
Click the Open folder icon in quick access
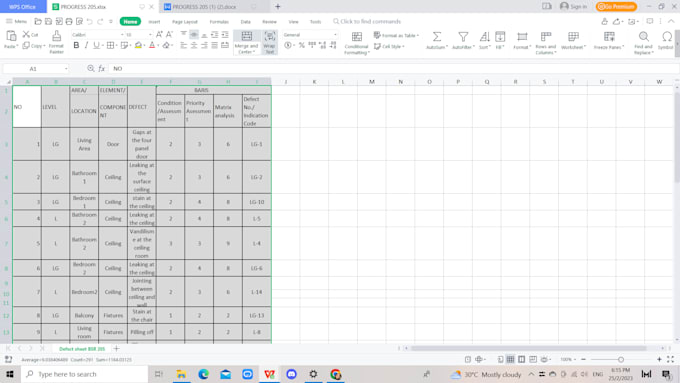tap(38, 21)
